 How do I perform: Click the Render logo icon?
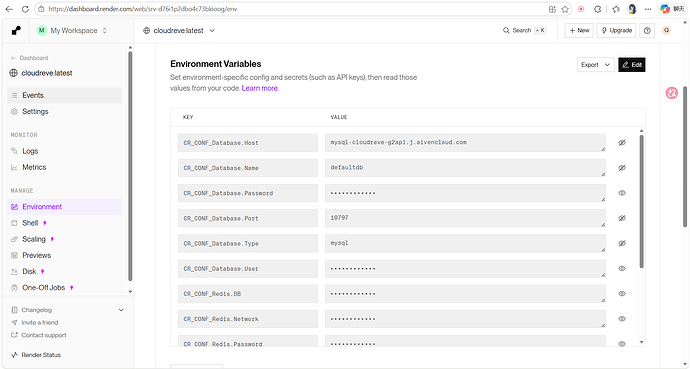[16, 30]
